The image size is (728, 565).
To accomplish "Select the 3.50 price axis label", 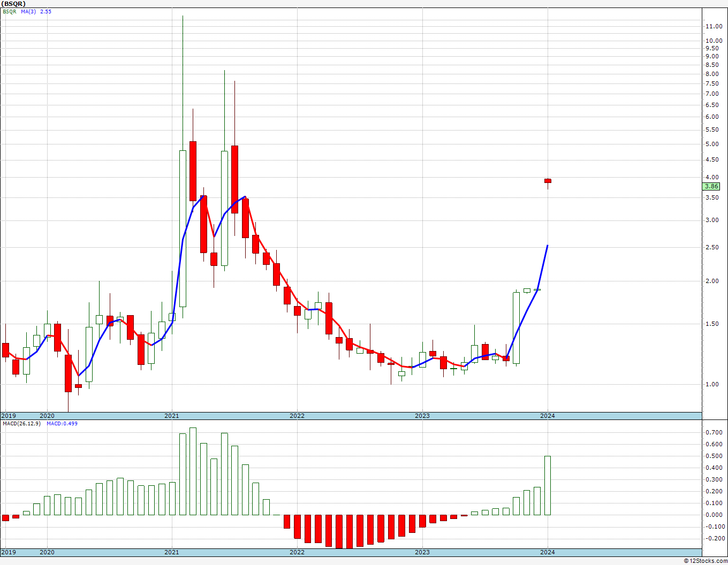I will [x=712, y=198].
